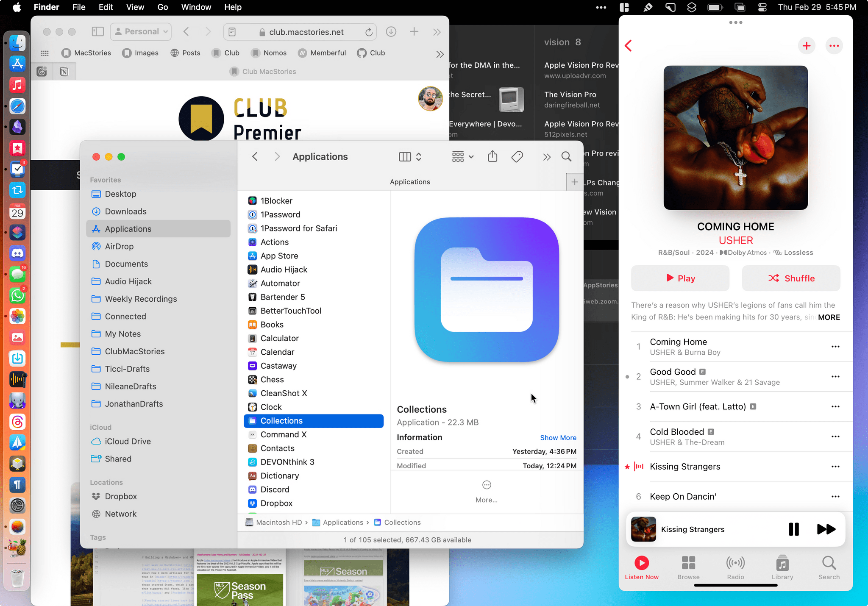Open iCloud Drive in Finder sidebar
Image resolution: width=868 pixels, height=606 pixels.
158,441
